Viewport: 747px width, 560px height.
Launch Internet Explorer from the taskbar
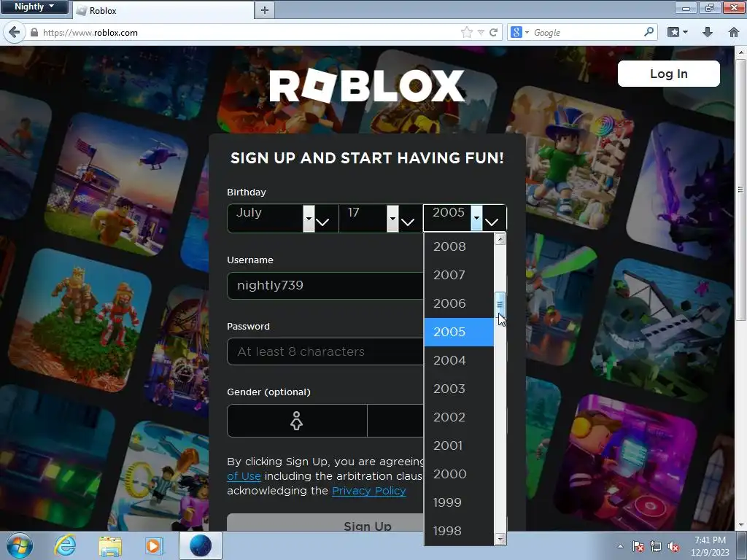65,545
